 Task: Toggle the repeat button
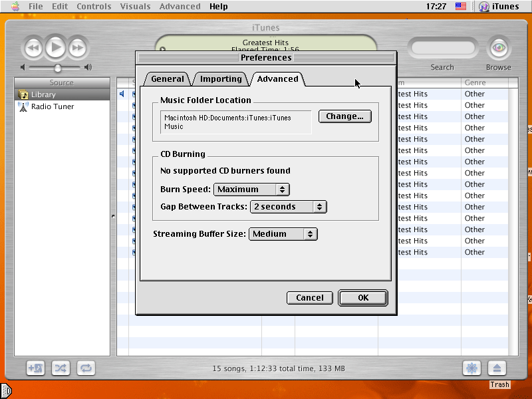pos(86,368)
